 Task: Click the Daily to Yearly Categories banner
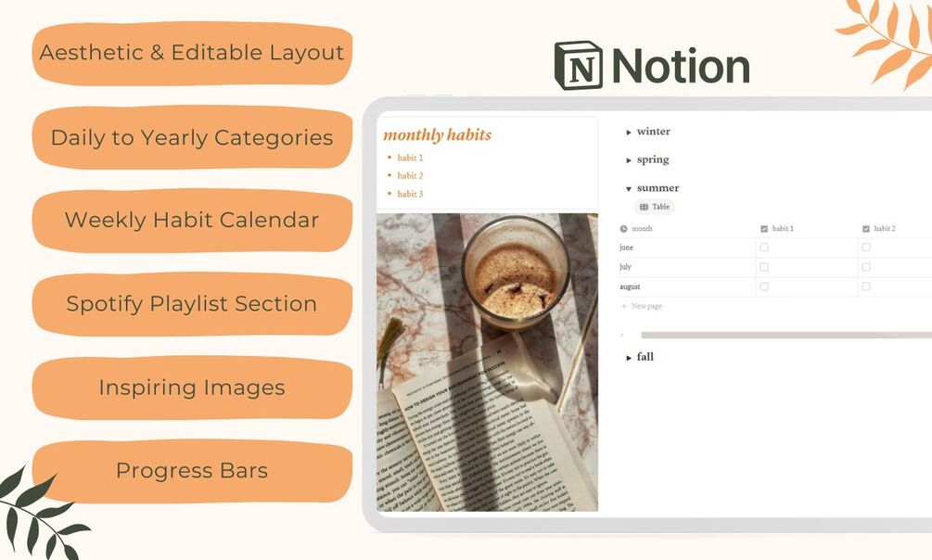pyautogui.click(x=192, y=137)
